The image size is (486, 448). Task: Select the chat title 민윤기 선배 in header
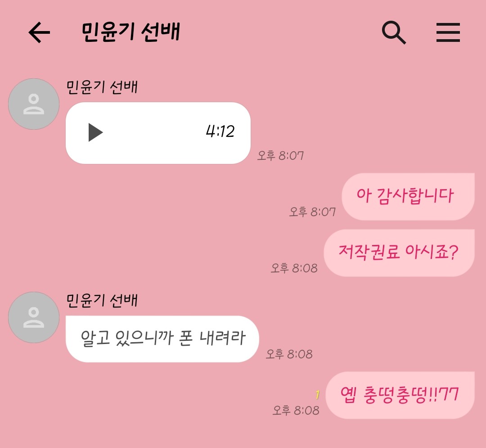click(130, 32)
